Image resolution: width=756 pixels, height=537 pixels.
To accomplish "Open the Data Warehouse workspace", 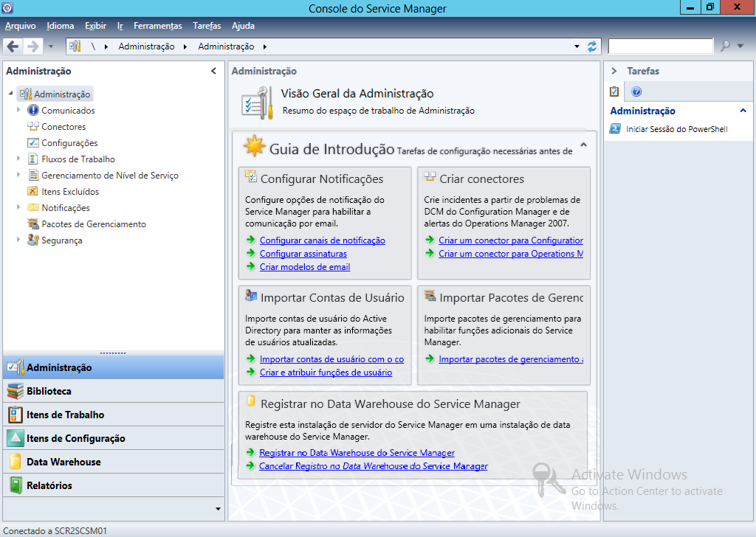I will click(113, 462).
